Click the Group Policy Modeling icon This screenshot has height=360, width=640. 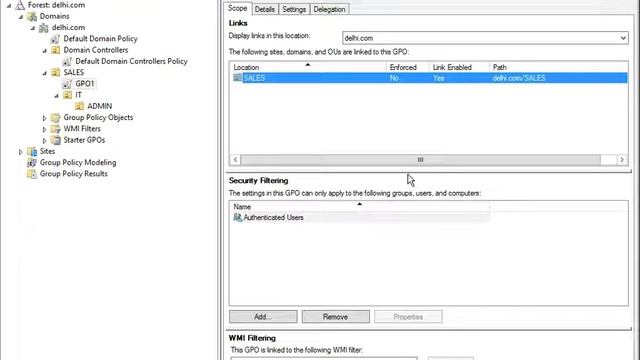click(x=32, y=162)
